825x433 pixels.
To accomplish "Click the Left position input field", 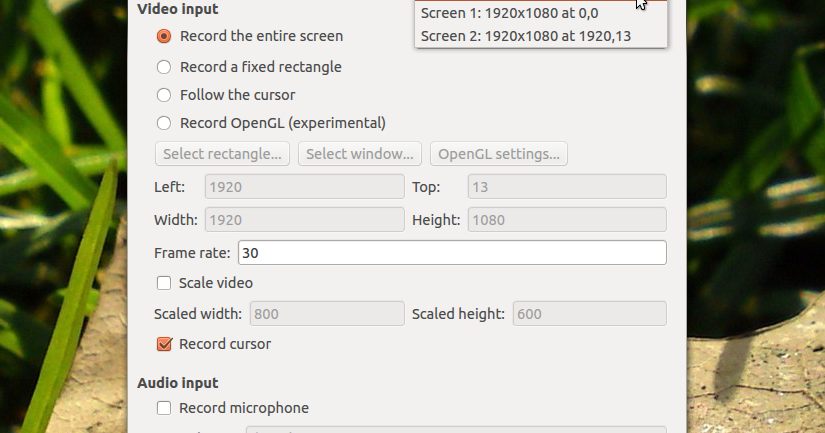I will tap(304, 187).
